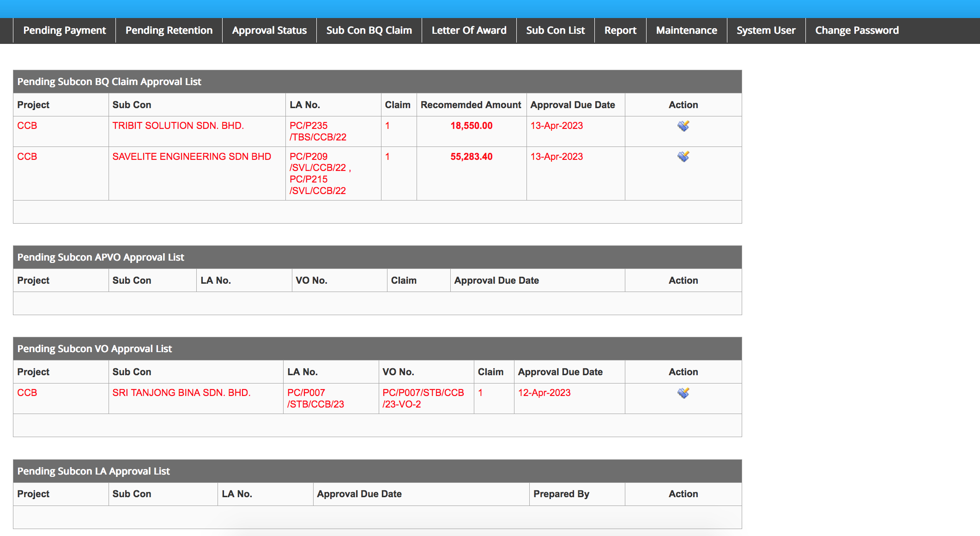Image resolution: width=980 pixels, height=536 pixels.
Task: Click approve icon for SRI TANJONG BINA VO
Action: click(683, 393)
